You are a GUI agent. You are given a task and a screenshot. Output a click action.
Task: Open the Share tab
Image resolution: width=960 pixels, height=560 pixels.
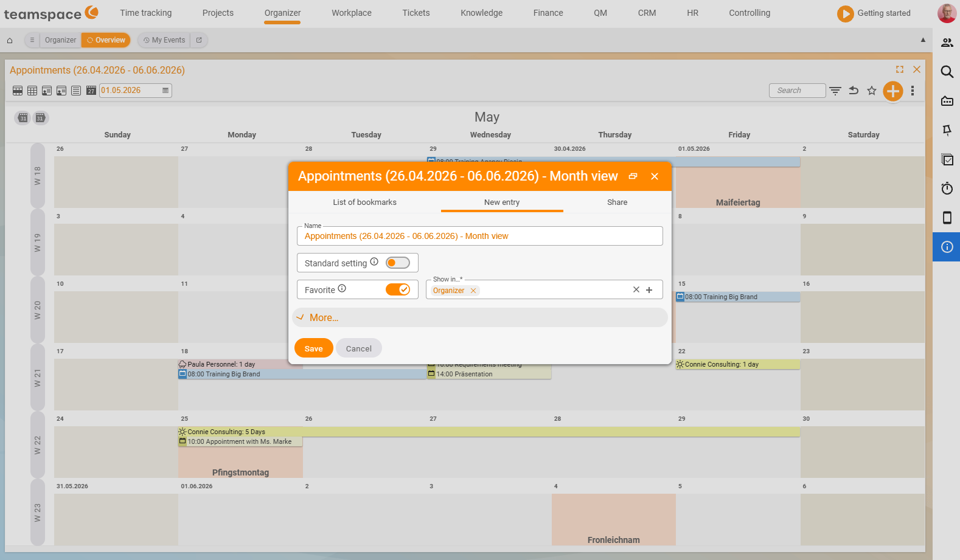(x=617, y=202)
